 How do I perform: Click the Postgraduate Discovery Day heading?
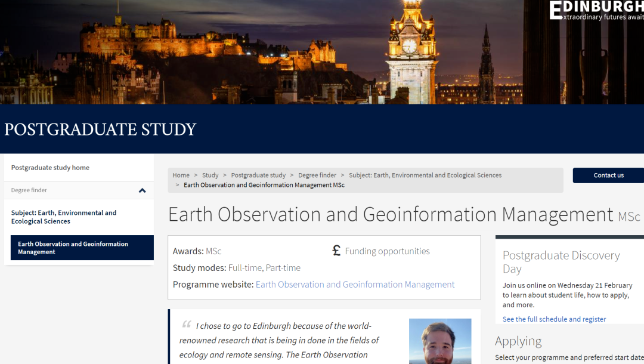(561, 262)
